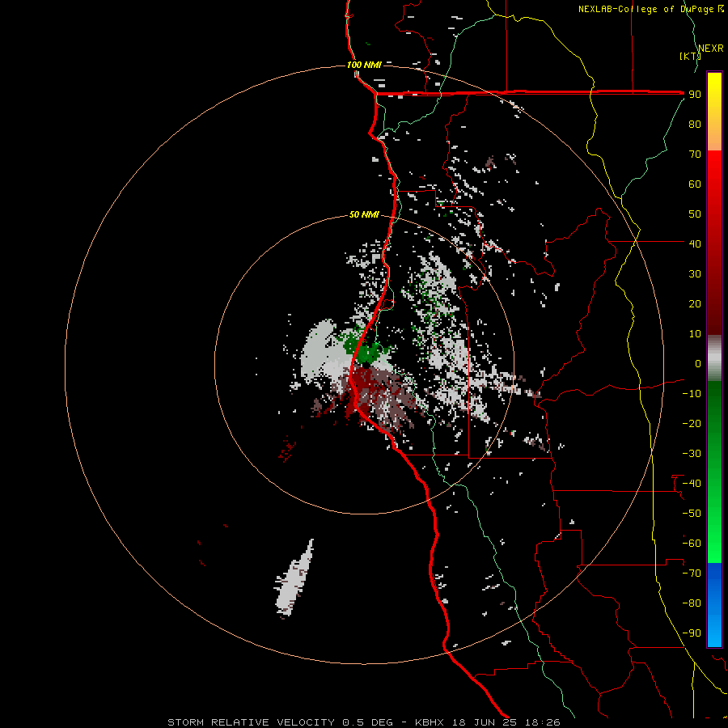Click the 20 value on the velocity scale
Image resolution: width=728 pixels, height=728 pixels.
click(695, 303)
